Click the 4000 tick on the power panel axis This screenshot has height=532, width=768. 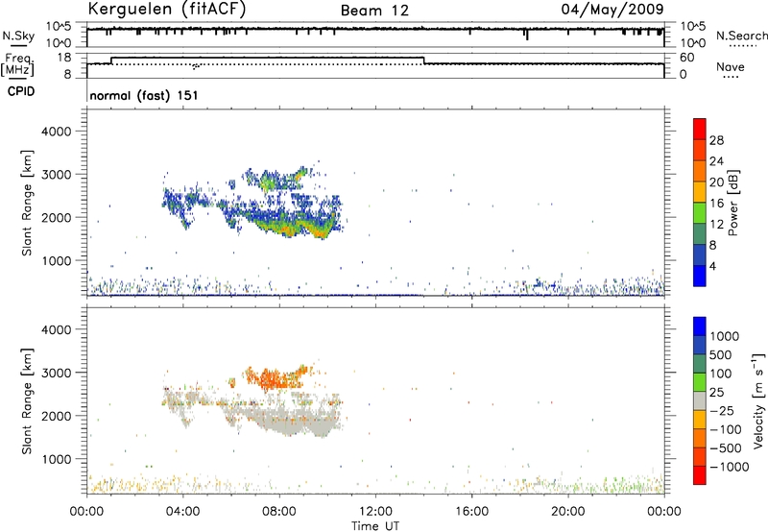pos(56,132)
